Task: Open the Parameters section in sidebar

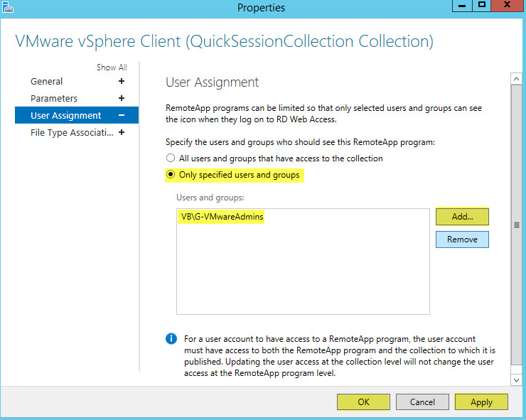Action: 54,99
